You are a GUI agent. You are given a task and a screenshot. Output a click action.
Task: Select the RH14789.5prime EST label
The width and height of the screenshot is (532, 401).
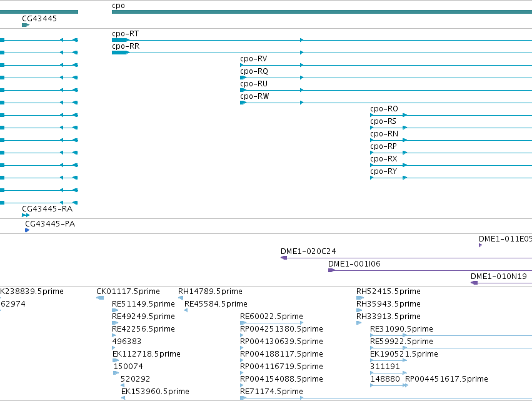pos(210,292)
